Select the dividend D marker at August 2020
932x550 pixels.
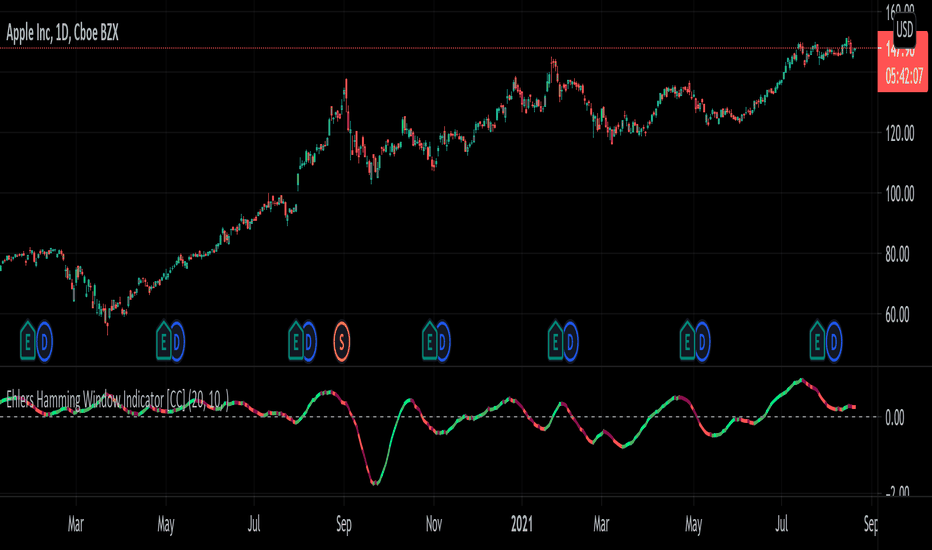coord(309,342)
